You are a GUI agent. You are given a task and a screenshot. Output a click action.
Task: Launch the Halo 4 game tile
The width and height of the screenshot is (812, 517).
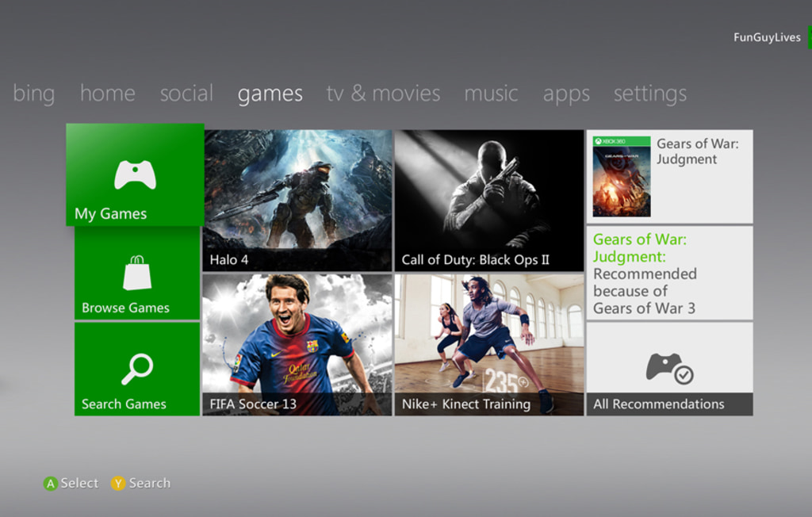click(x=297, y=200)
